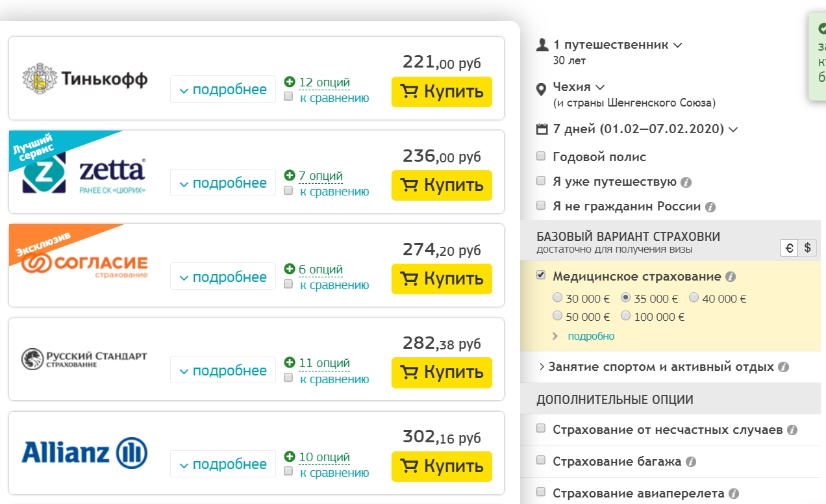This screenshot has width=826, height=504.
Task: Buy the Русский Стандарт policy for 282,38 руб
Action: (442, 372)
